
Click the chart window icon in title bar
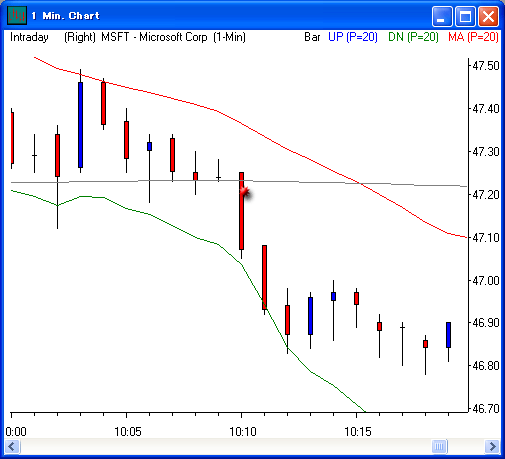(x=17, y=15)
